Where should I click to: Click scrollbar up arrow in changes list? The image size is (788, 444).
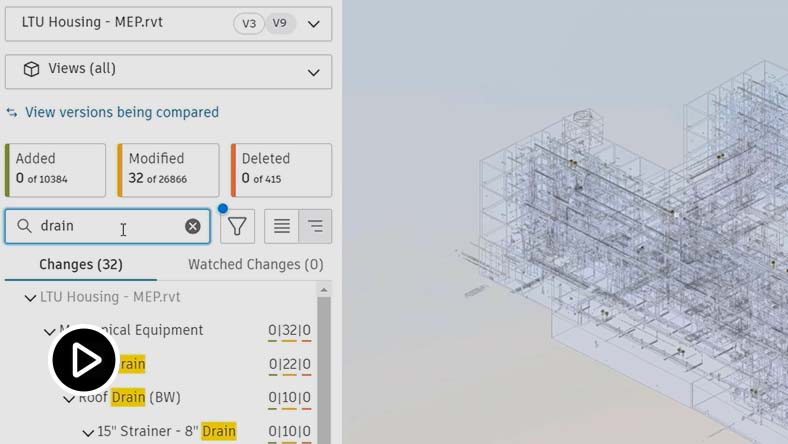click(x=324, y=290)
